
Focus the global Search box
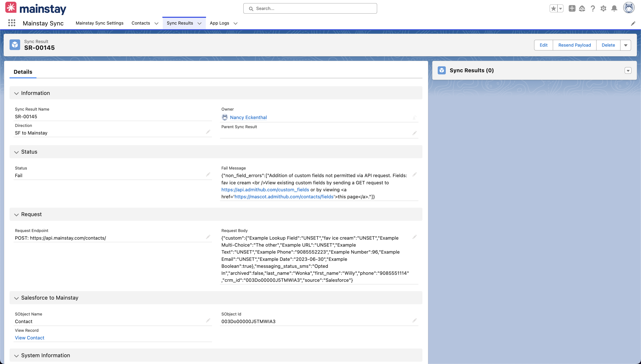point(310,8)
